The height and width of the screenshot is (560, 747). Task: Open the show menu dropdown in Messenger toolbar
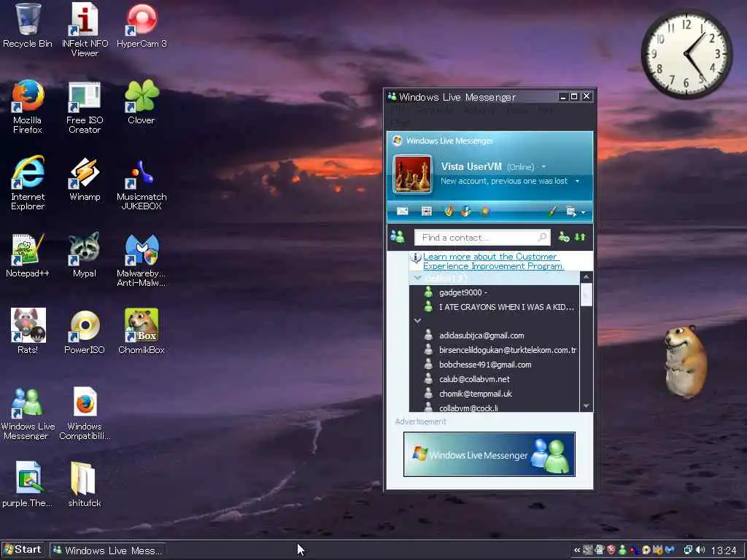tap(575, 211)
